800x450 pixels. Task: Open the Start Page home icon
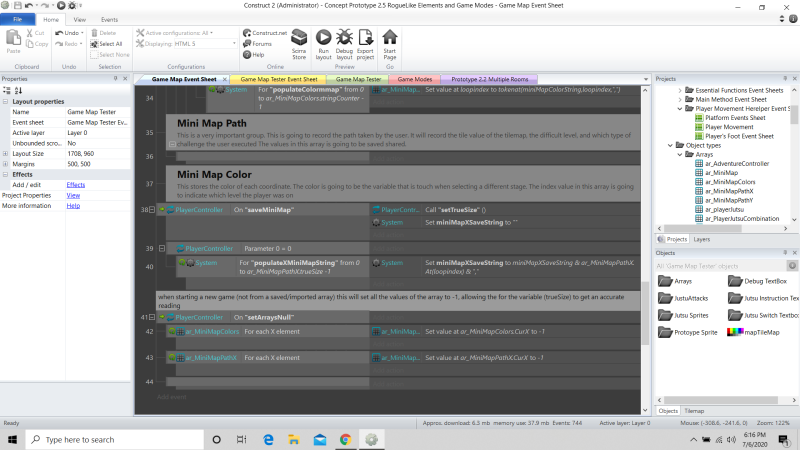[390, 38]
